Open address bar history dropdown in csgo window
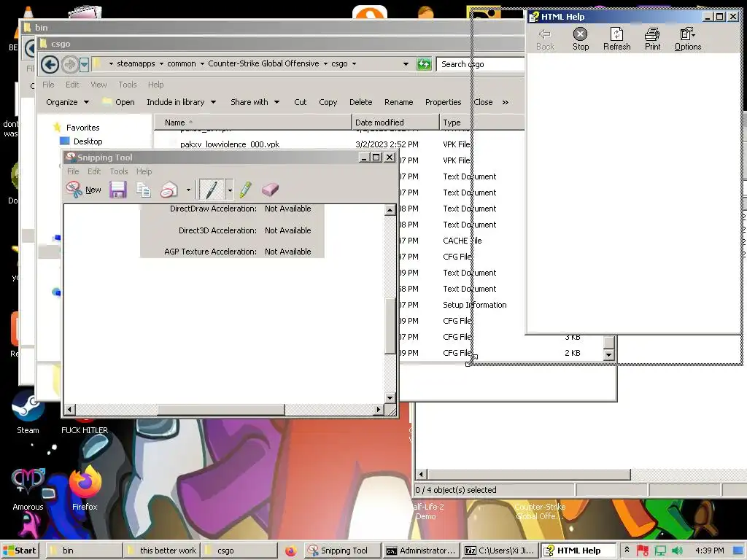Screen dimensions: 747x560 click(406, 64)
